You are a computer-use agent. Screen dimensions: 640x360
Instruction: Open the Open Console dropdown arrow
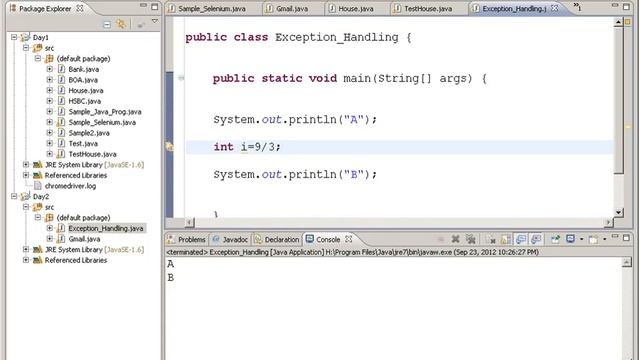[604, 239]
